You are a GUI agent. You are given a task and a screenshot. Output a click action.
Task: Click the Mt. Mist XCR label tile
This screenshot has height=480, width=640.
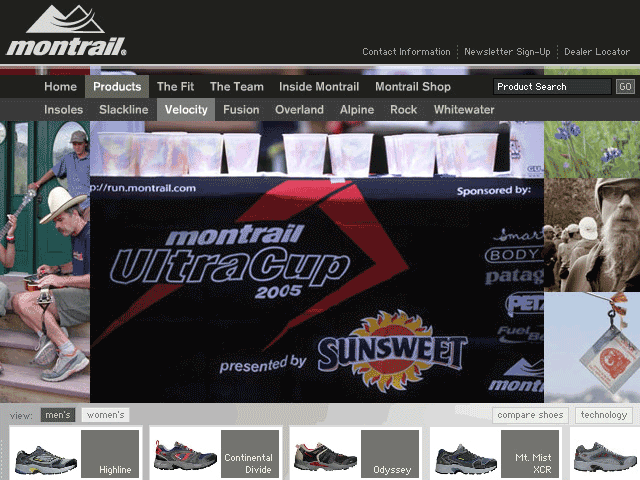click(x=530, y=454)
